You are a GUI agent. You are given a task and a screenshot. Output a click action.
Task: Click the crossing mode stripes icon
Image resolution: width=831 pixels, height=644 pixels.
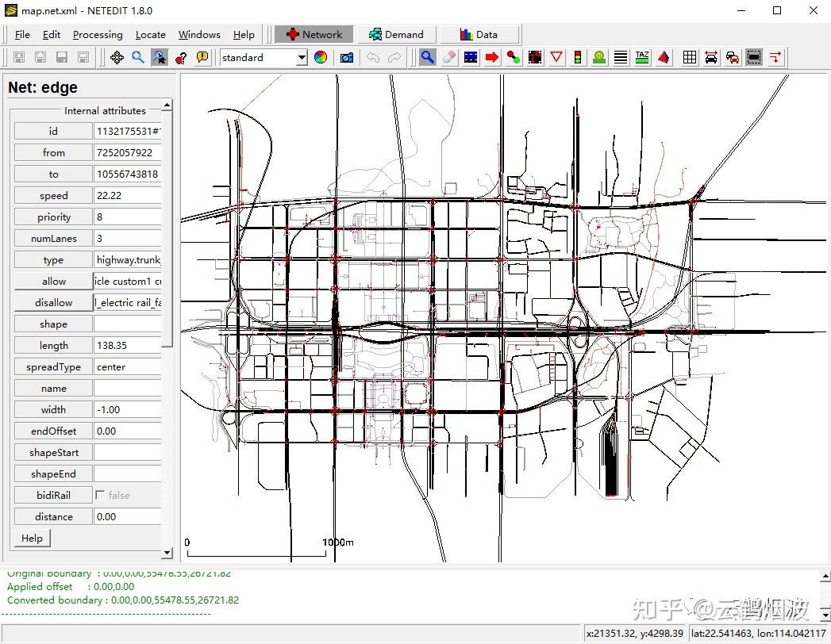tap(621, 57)
